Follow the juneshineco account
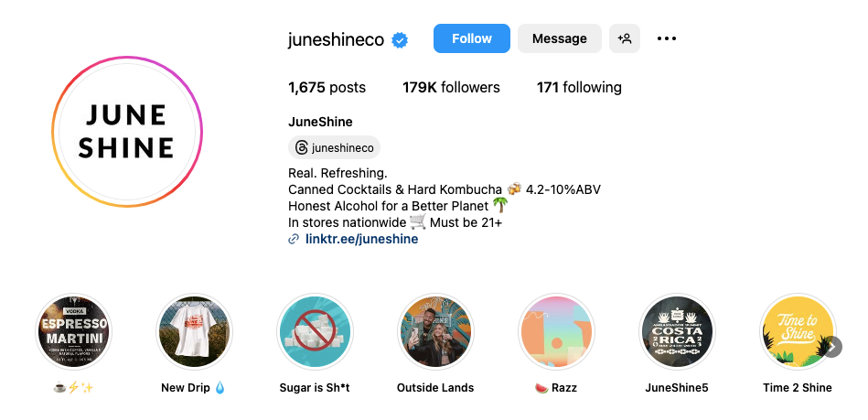Screen dimensions: 868x420 point(472,38)
